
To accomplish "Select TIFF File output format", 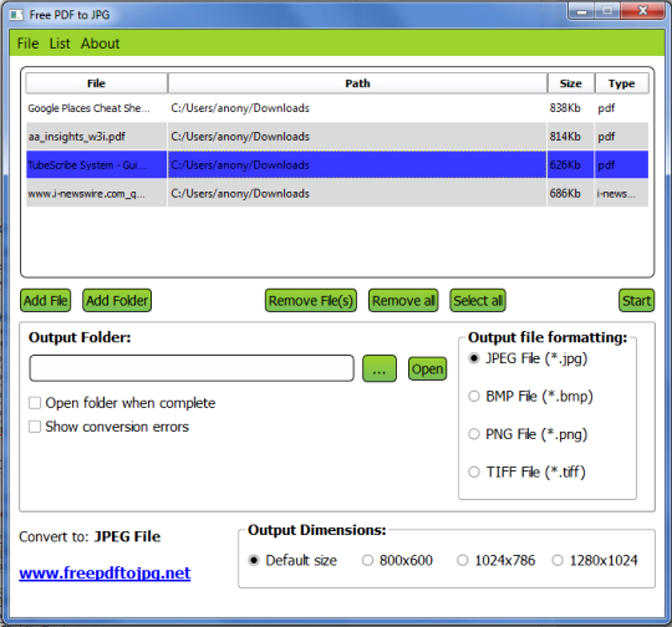I will coord(474,472).
